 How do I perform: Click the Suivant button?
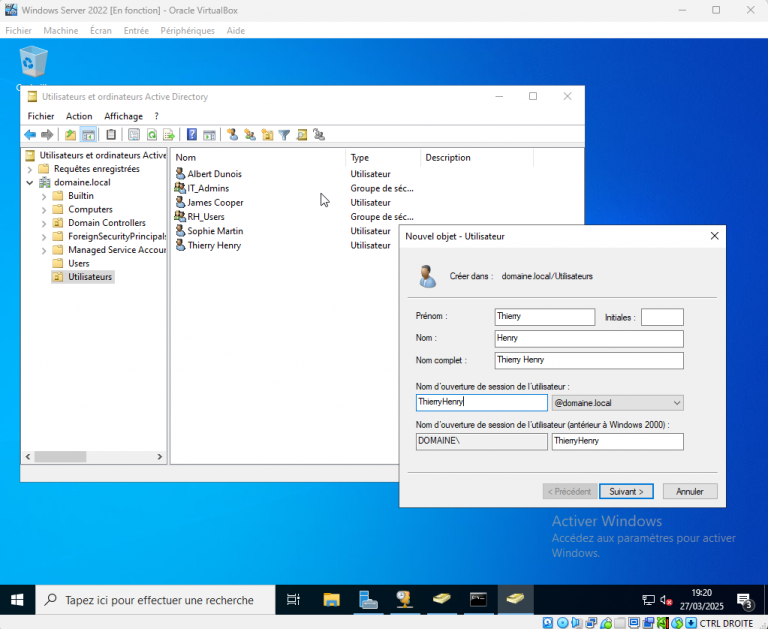point(626,491)
